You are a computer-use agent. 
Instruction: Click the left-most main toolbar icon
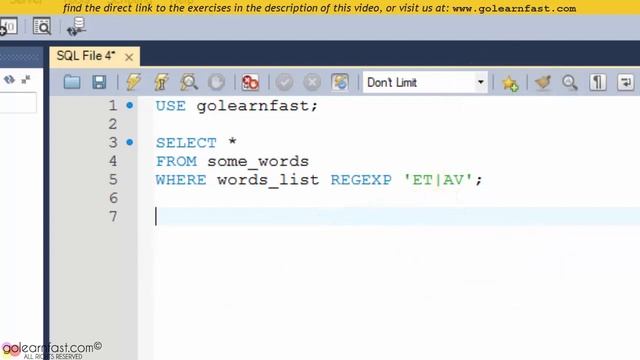pyautogui.click(x=8, y=27)
